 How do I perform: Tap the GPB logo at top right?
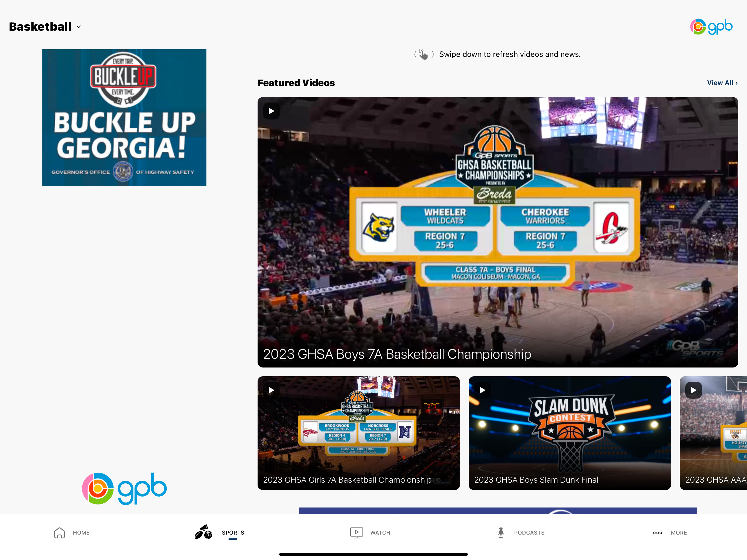(711, 27)
